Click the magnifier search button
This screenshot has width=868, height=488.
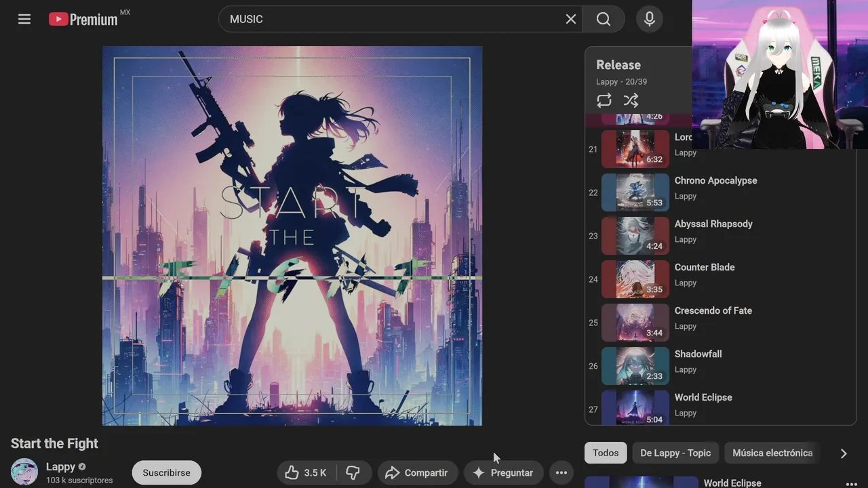click(x=604, y=19)
